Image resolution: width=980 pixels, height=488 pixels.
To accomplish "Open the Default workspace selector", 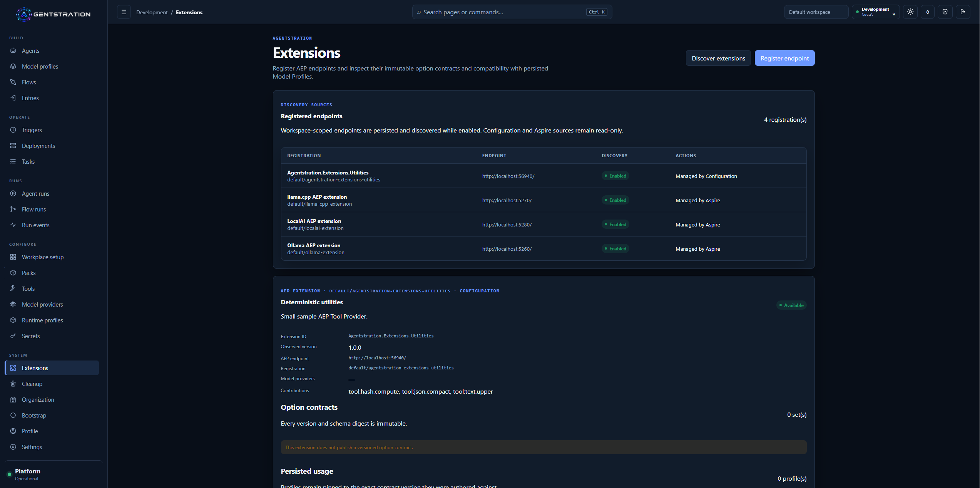I will pos(816,12).
